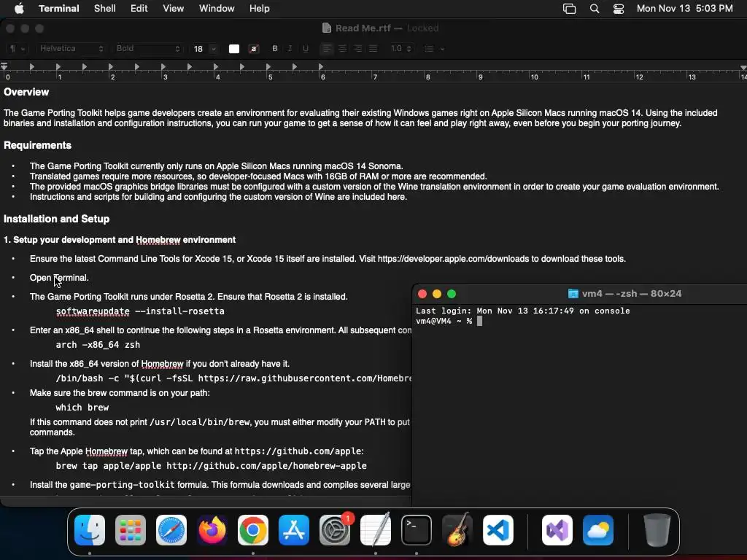The height and width of the screenshot is (560, 747).
Task: Click the white text color swatch
Action: point(234,49)
